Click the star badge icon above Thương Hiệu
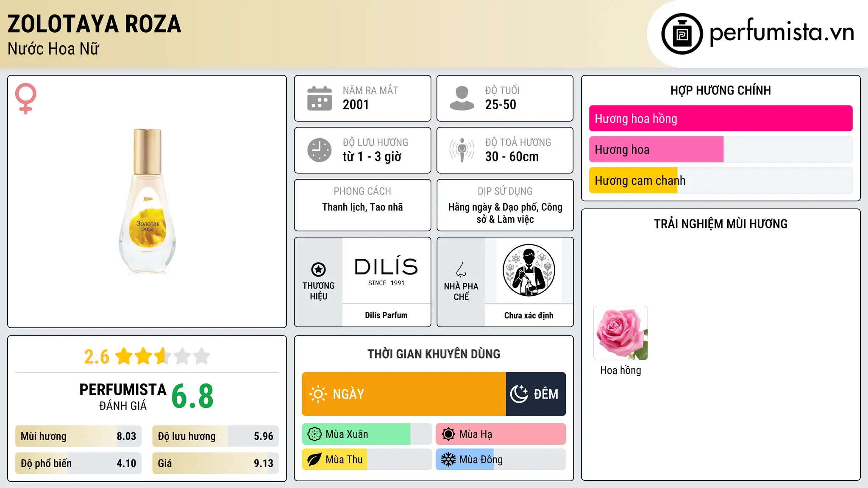 point(318,269)
